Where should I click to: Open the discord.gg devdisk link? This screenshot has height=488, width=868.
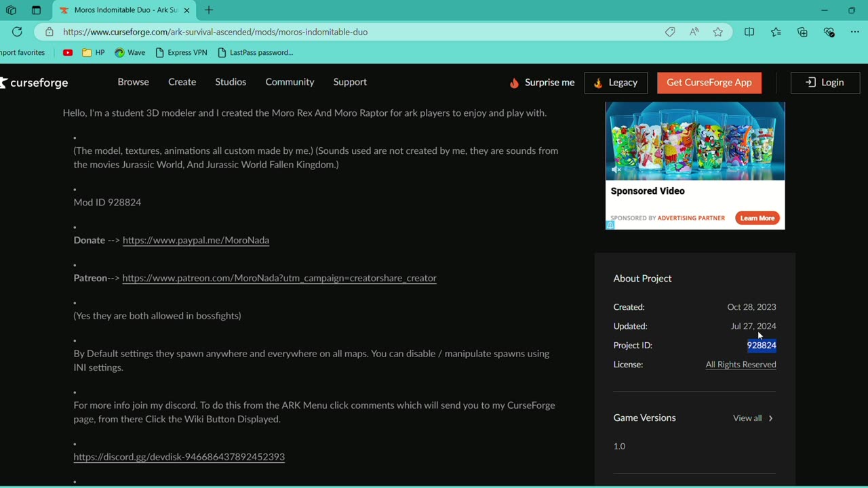[179, 457]
